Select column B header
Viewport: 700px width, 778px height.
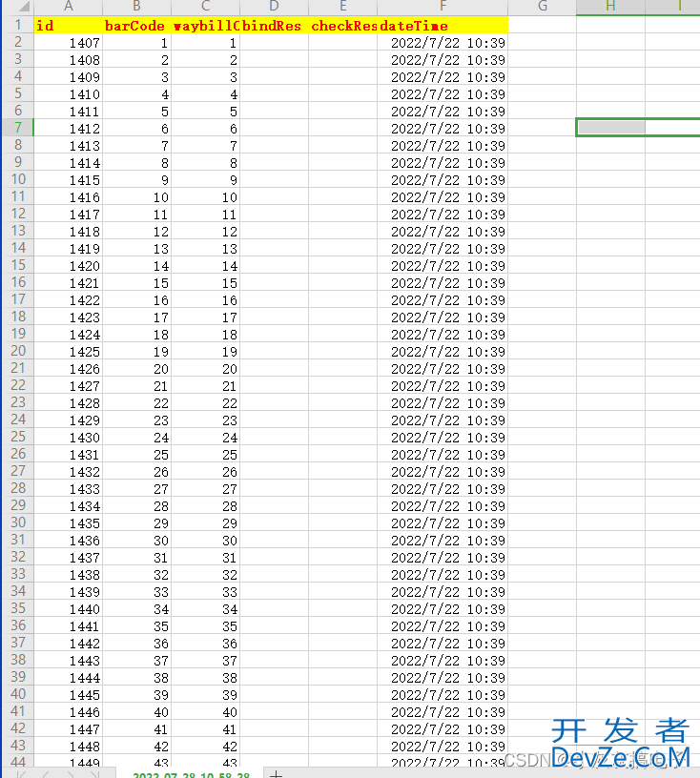coord(136,7)
